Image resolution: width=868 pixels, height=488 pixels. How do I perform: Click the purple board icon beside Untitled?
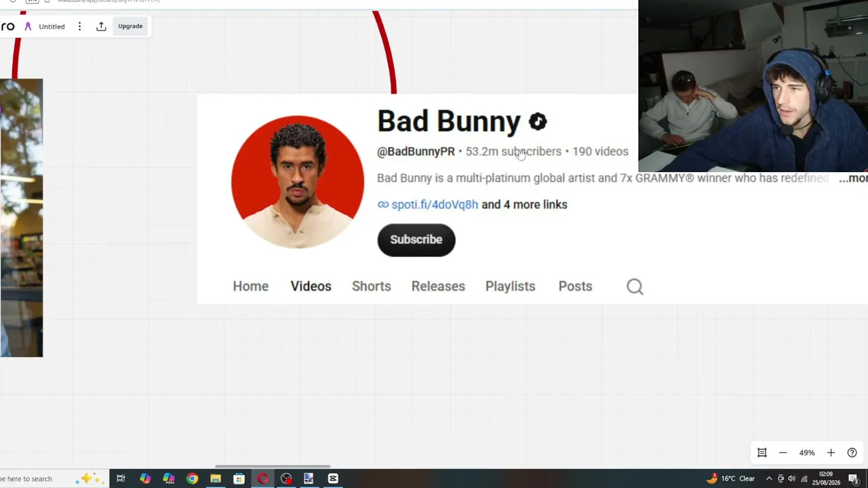(28, 26)
